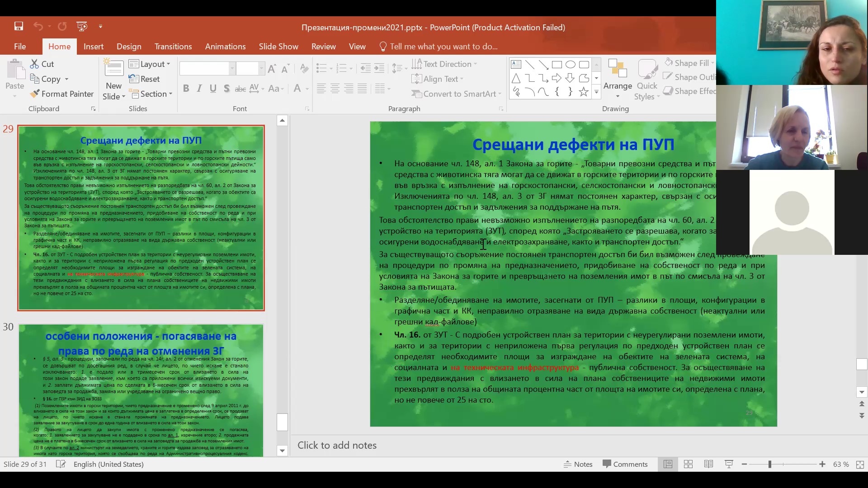Click the Reading View icon
The width and height of the screenshot is (868, 488).
point(708,464)
